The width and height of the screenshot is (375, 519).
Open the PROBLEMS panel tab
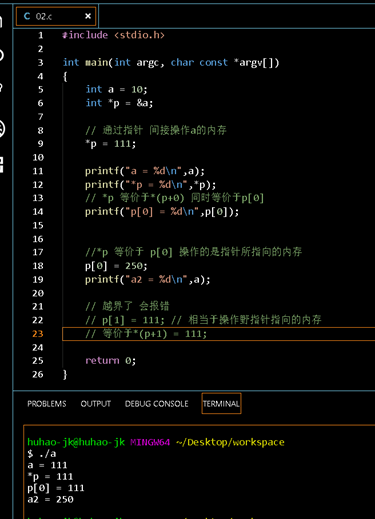[47, 404]
